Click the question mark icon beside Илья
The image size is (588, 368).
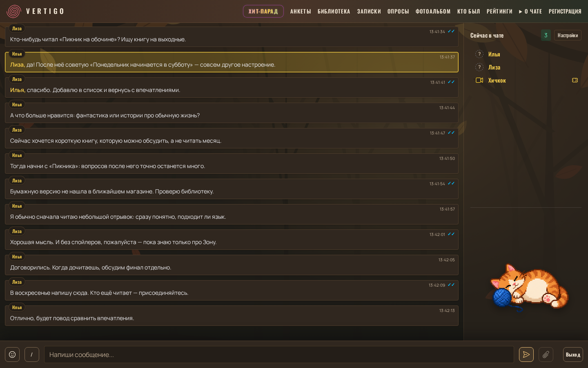pyautogui.click(x=479, y=54)
